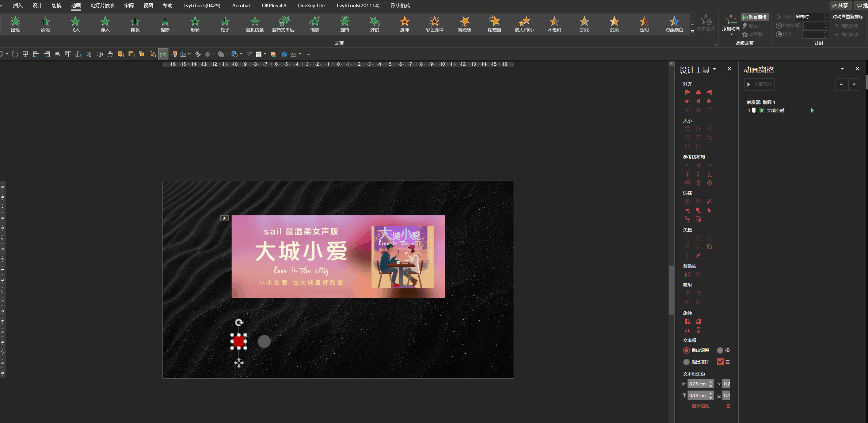Open the 切换 ribbon tab
The image size is (868, 423).
click(x=57, y=5)
